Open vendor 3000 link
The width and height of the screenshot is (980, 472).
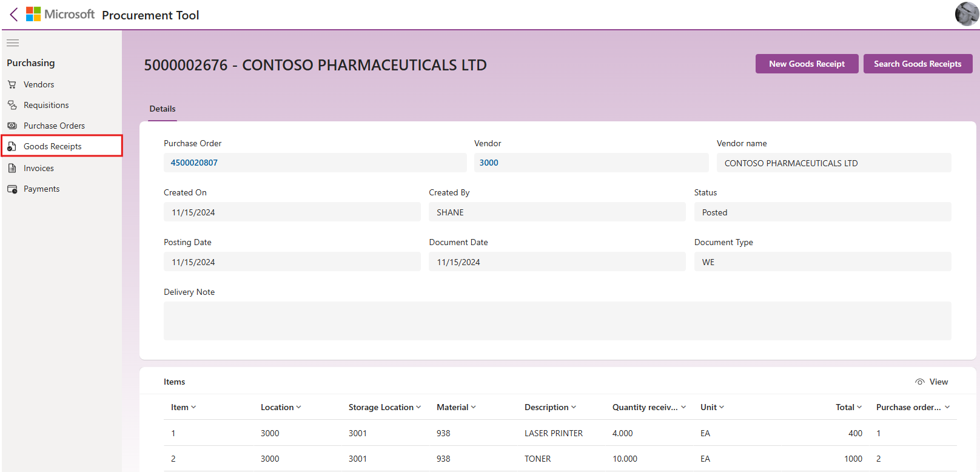click(x=489, y=163)
